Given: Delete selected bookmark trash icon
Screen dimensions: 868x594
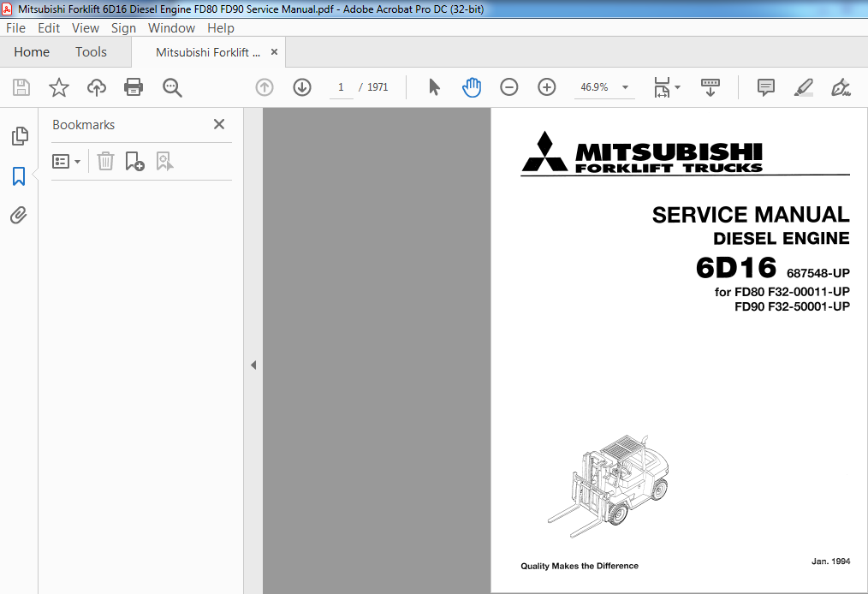Looking at the screenshot, I should [x=105, y=161].
